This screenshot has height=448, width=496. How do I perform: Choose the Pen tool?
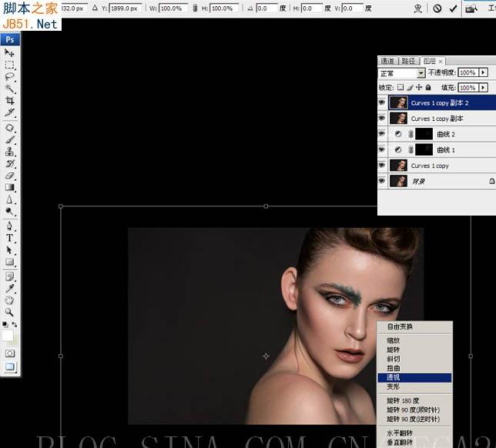10,226
